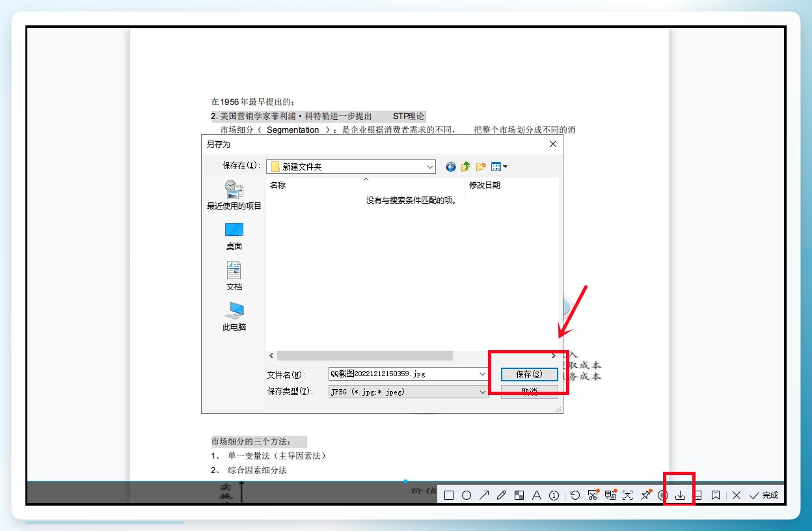The width and height of the screenshot is (812, 531).
Task: Click the bookmark icon in screenshot toolbar
Action: coord(716,495)
